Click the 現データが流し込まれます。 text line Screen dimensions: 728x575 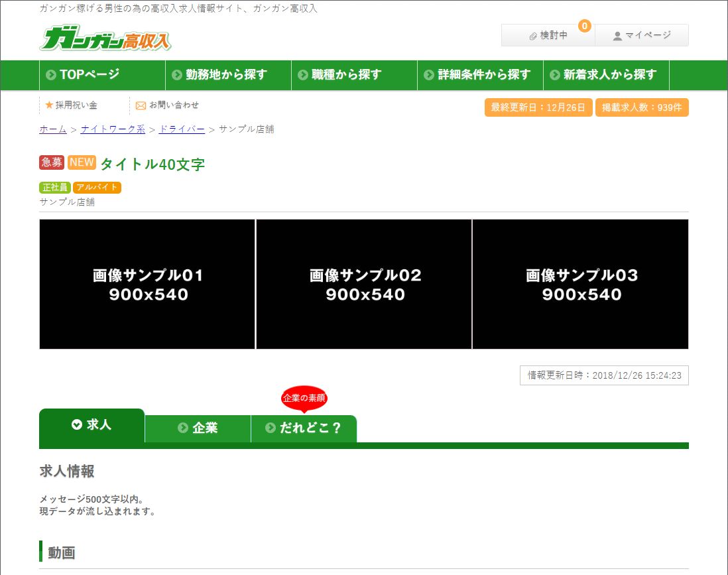[98, 511]
